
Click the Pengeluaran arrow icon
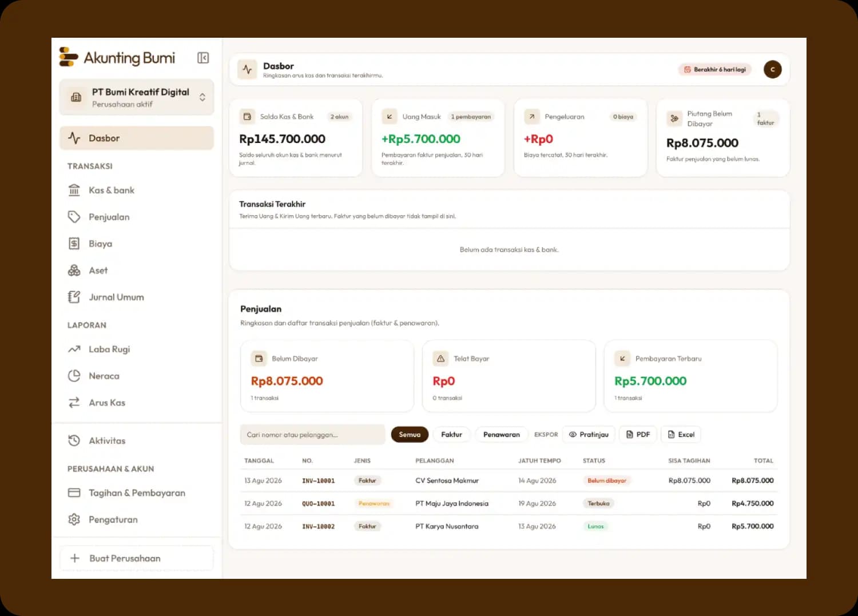(532, 117)
